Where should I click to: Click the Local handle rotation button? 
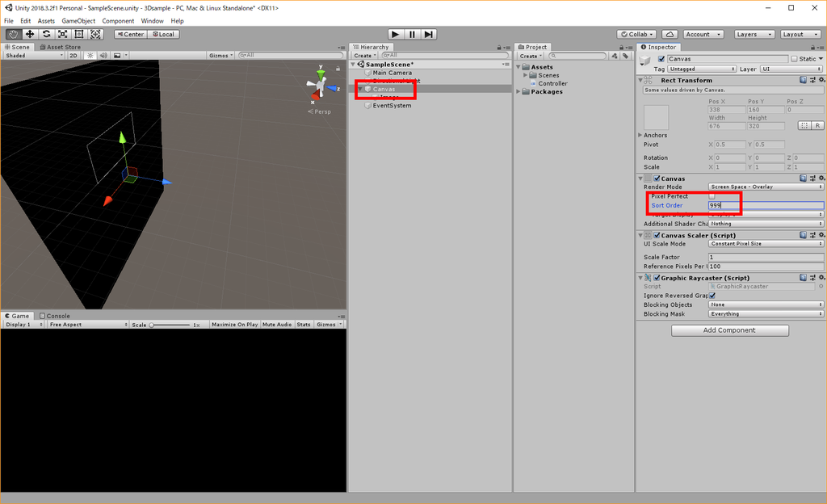tap(163, 34)
